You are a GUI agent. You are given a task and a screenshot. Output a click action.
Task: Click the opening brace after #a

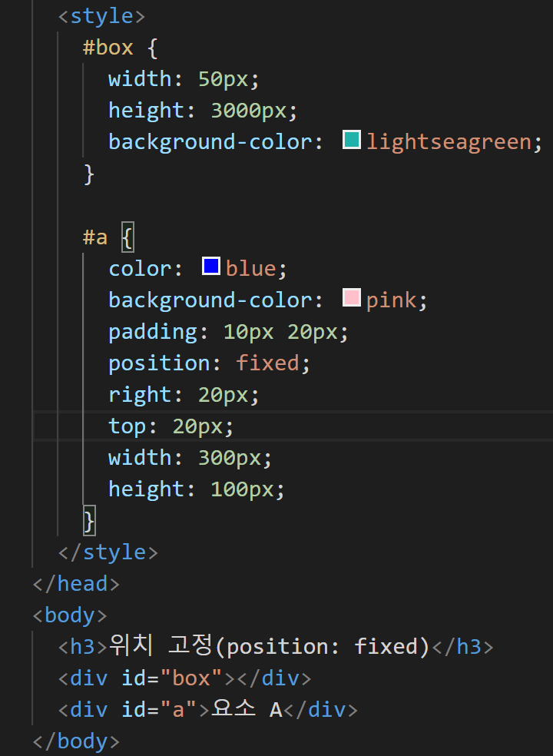pyautogui.click(x=127, y=237)
